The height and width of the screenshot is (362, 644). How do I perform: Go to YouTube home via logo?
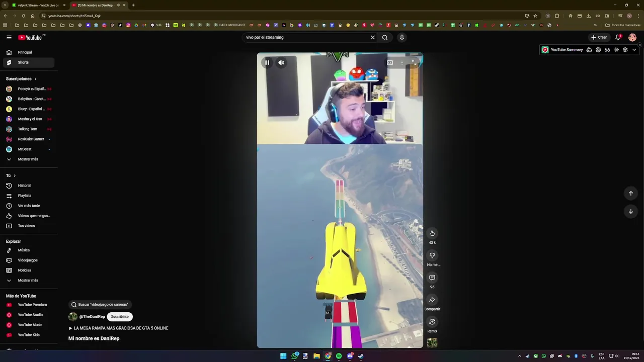pyautogui.click(x=30, y=37)
